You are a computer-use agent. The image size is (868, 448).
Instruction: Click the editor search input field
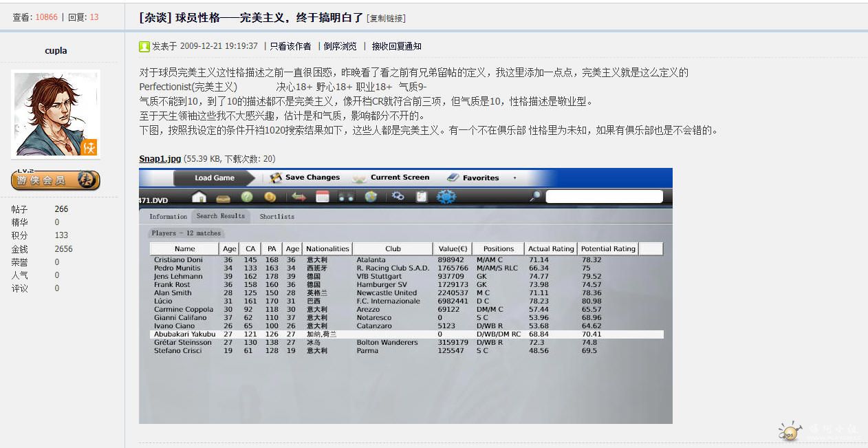click(604, 197)
